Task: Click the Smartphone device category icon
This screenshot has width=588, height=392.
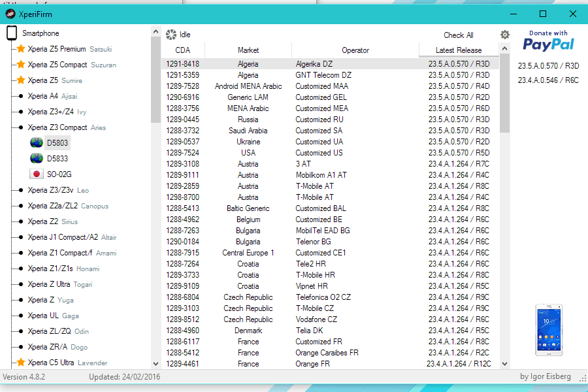Action: click(12, 33)
